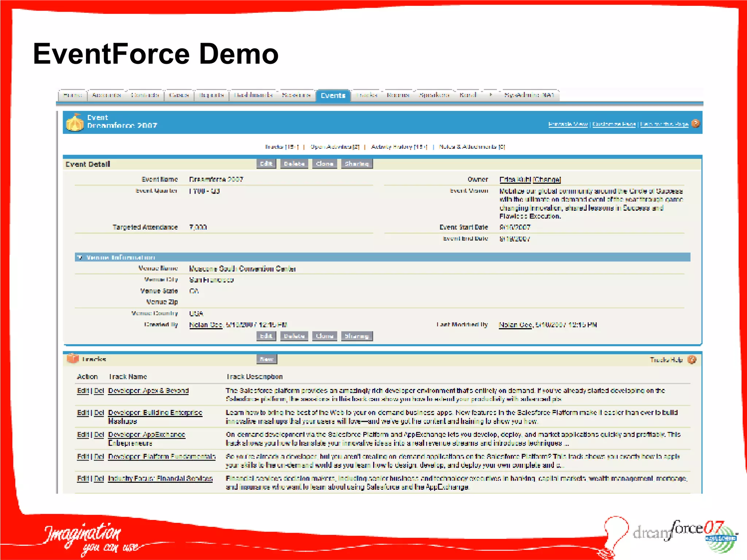Click the bottom Edit button below Created By
The height and width of the screenshot is (560, 747).
[x=266, y=336]
